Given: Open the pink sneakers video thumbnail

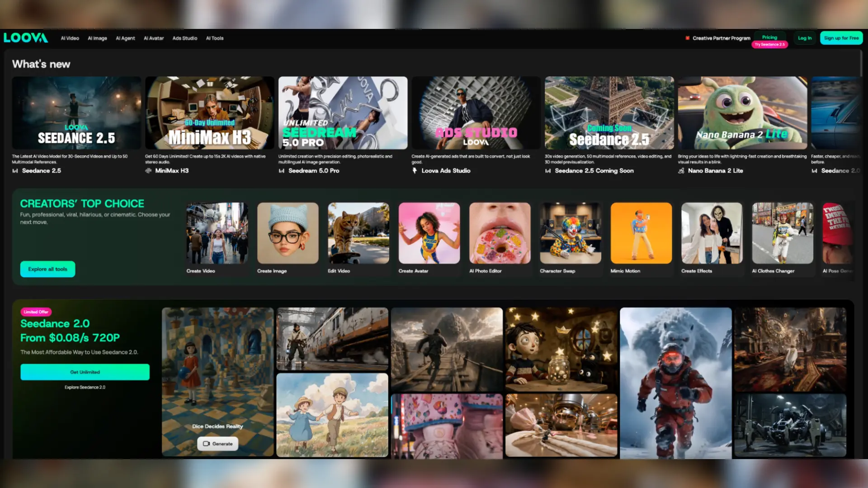Looking at the screenshot, I should coord(447,427).
